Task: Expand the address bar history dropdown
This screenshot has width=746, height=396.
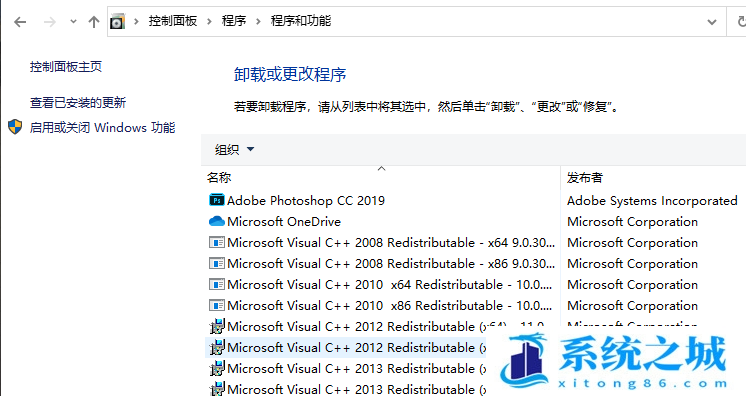Action: pos(712,22)
